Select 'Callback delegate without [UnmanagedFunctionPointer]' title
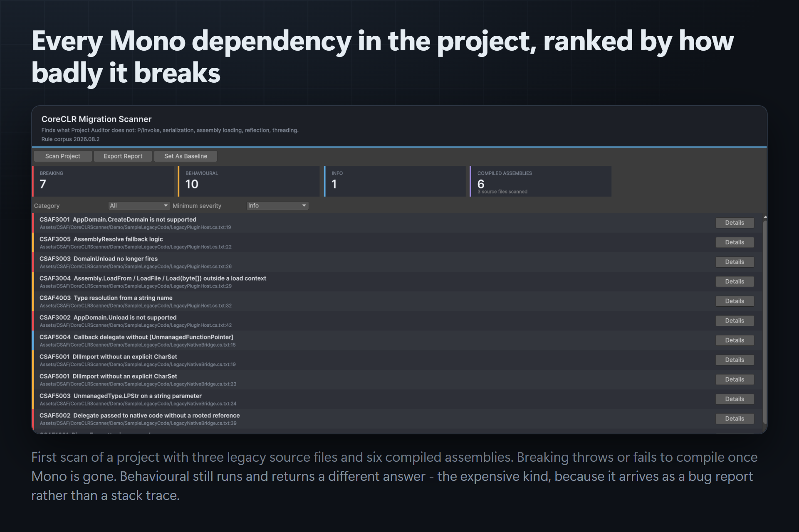The image size is (799, 532). tap(153, 337)
